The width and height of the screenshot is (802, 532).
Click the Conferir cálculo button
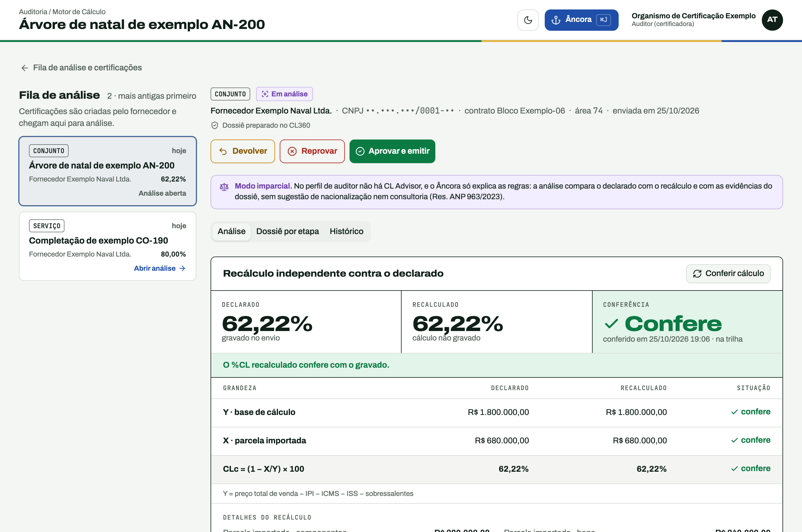[728, 273]
